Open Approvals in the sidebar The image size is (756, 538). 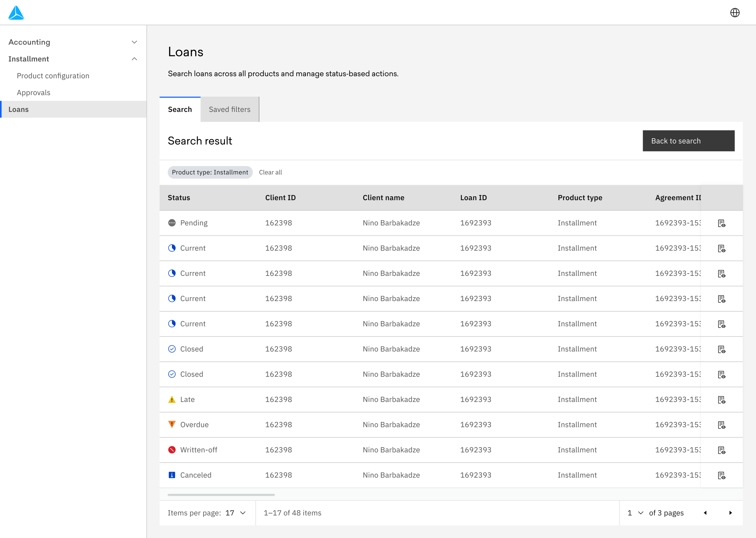33,92
